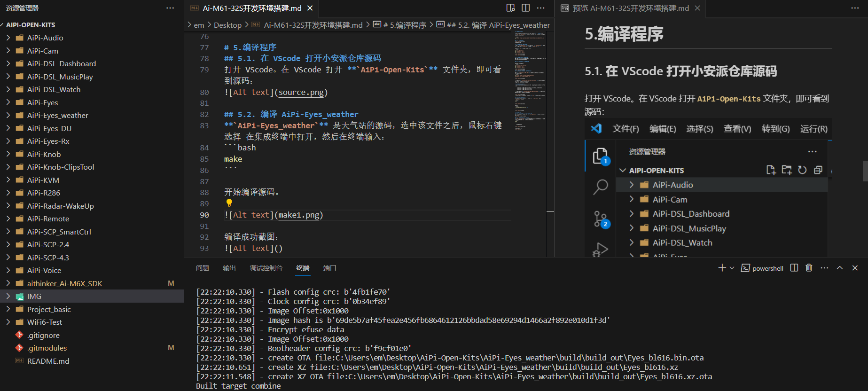Click line number 93 in the editor gutter

click(x=204, y=248)
